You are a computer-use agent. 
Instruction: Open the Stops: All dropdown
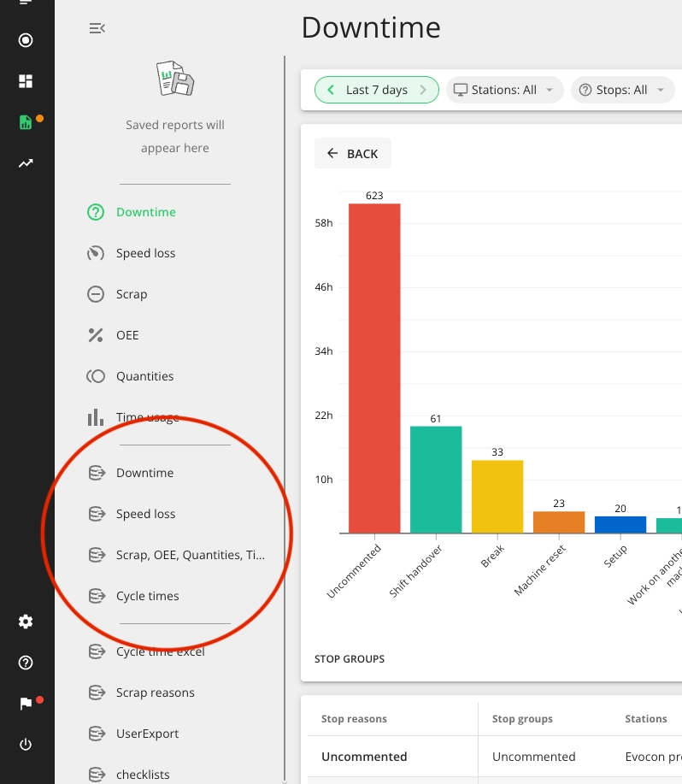622,90
